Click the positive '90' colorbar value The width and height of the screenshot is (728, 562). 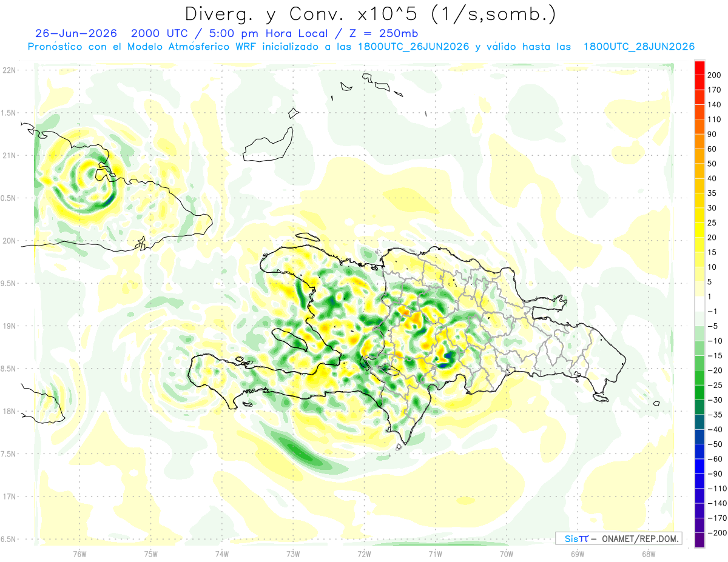tap(712, 134)
